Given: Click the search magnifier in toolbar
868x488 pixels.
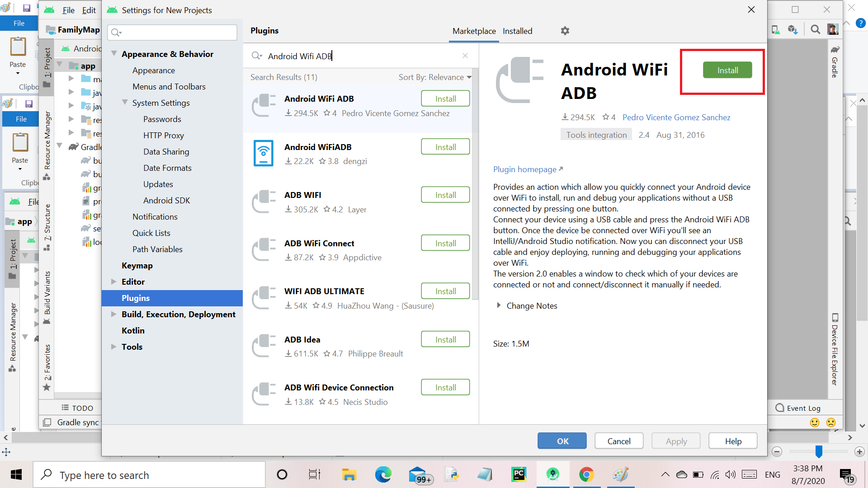Looking at the screenshot, I should [x=815, y=30].
